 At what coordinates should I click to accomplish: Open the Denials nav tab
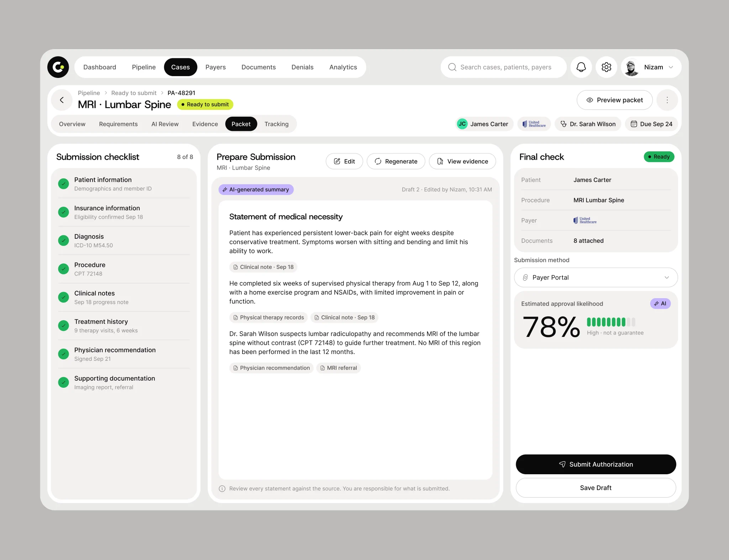pyautogui.click(x=302, y=67)
